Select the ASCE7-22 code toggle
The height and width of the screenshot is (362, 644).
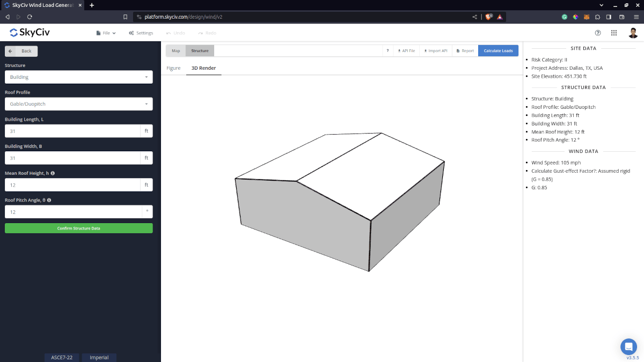coord(62,357)
